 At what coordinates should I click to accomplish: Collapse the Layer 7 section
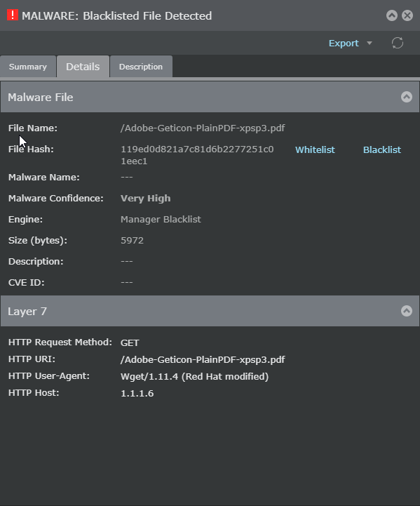[407, 311]
